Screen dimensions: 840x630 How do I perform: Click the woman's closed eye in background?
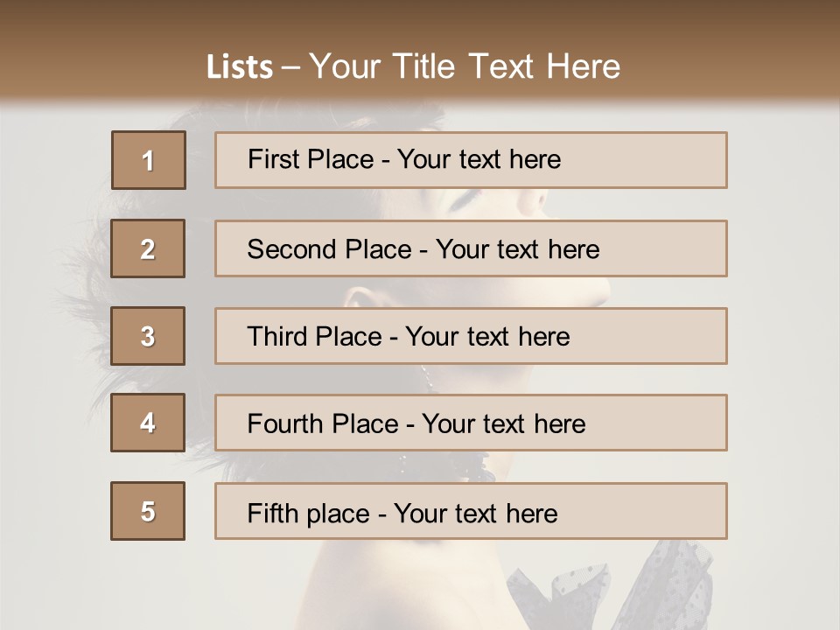(468, 198)
